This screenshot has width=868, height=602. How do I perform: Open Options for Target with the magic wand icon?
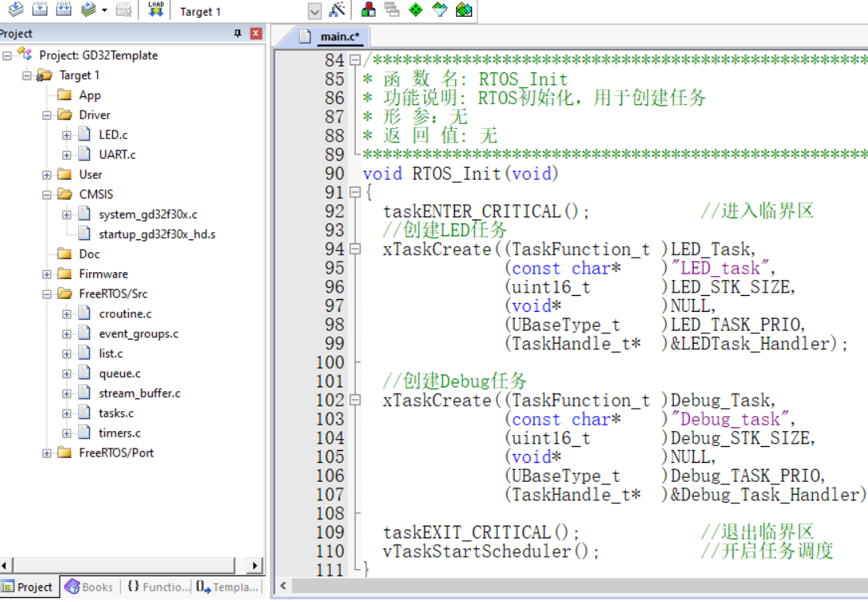337,10
